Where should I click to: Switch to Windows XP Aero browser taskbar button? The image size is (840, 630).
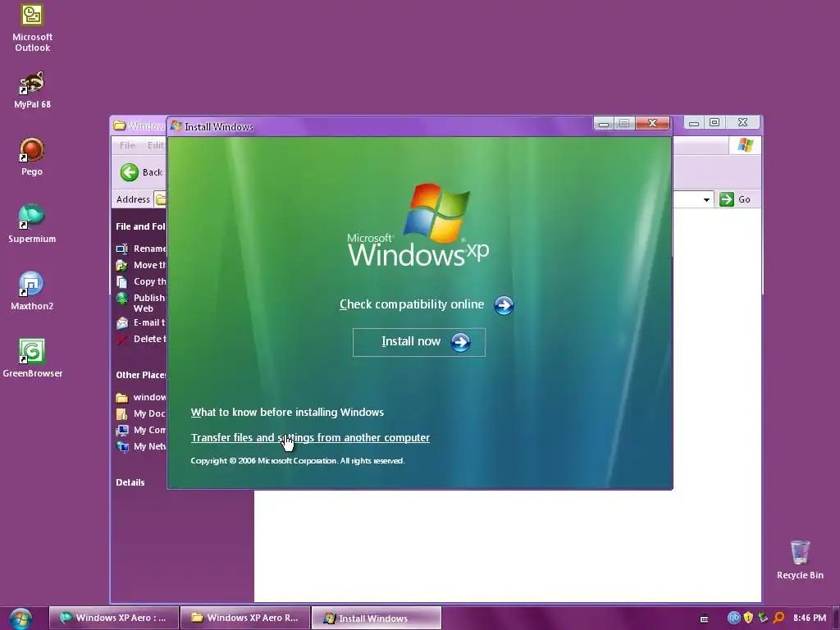tap(113, 618)
